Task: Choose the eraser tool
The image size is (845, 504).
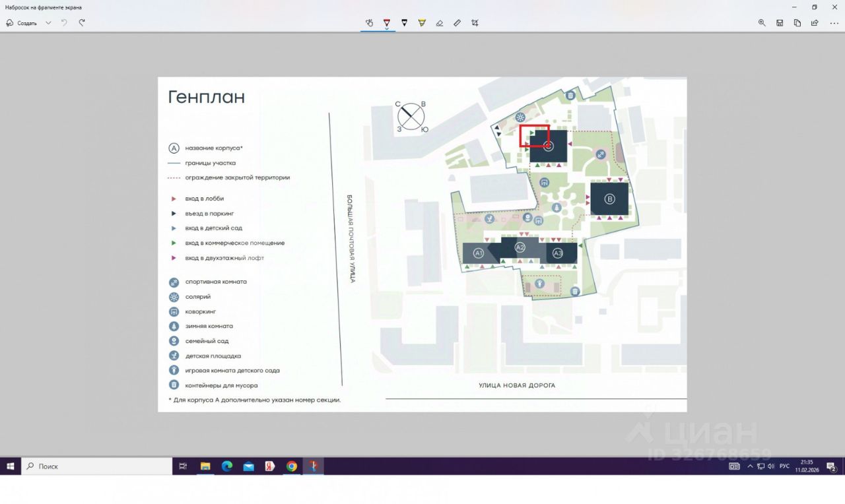Action: pyautogui.click(x=440, y=22)
